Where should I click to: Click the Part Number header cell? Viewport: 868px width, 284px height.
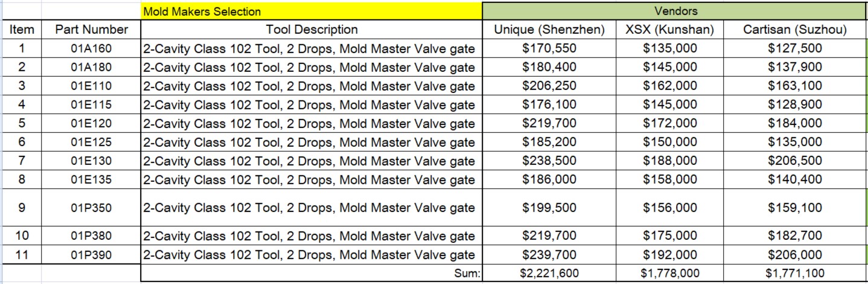pyautogui.click(x=91, y=30)
